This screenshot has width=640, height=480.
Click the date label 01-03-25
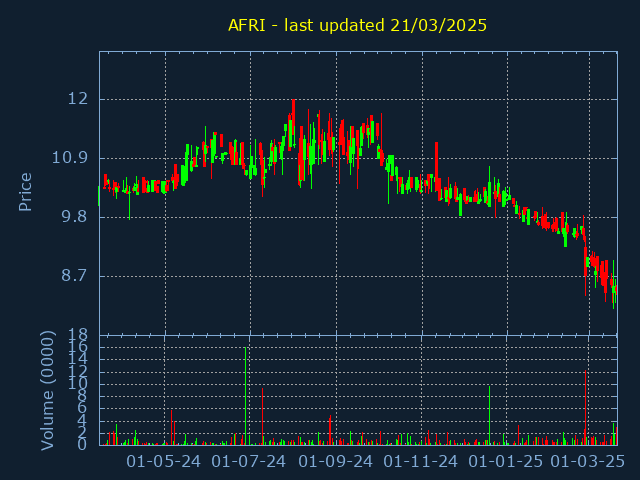click(588, 462)
